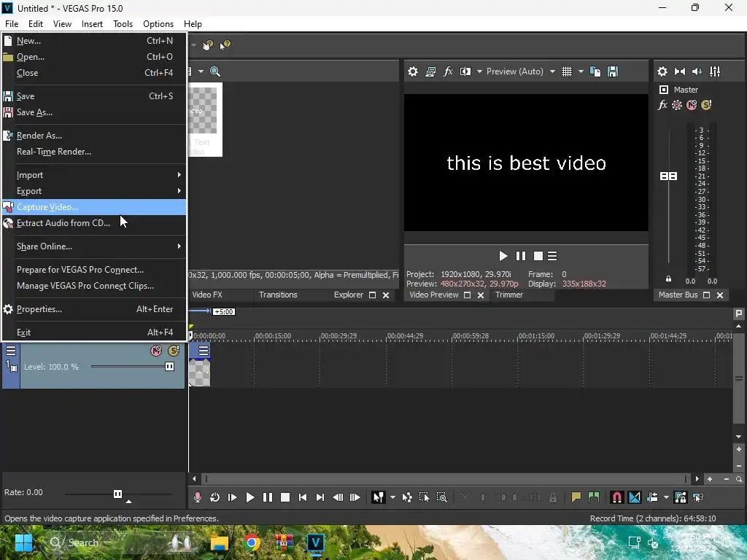Toggle Enable Snapping magnet
The height and width of the screenshot is (560, 747).
(617, 497)
